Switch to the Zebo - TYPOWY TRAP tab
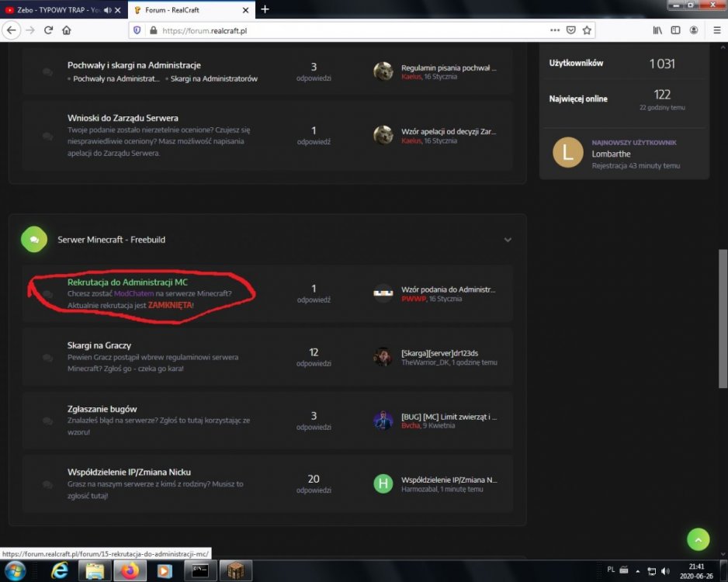The height and width of the screenshot is (582, 728). coord(50,10)
